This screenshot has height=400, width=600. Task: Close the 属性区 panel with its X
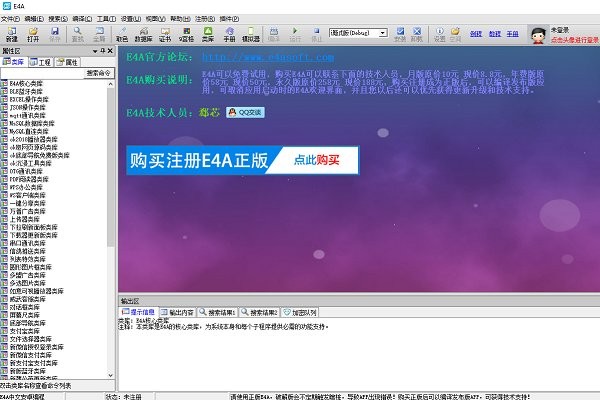pos(110,51)
